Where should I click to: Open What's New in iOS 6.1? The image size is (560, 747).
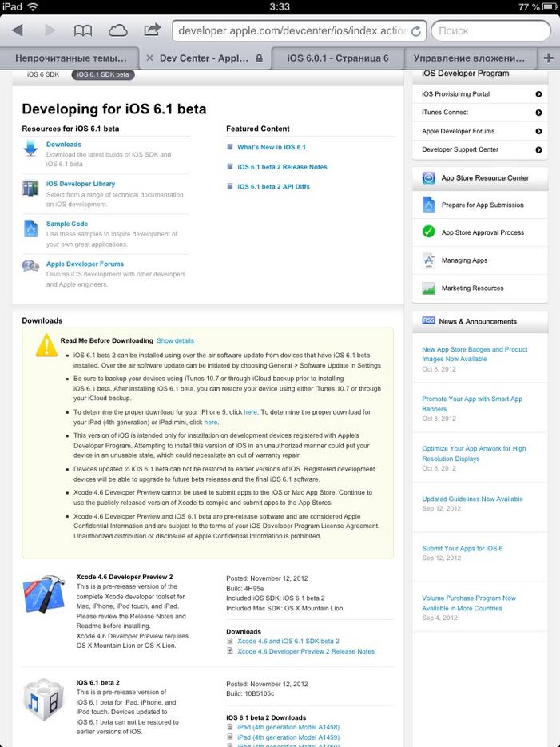click(272, 147)
